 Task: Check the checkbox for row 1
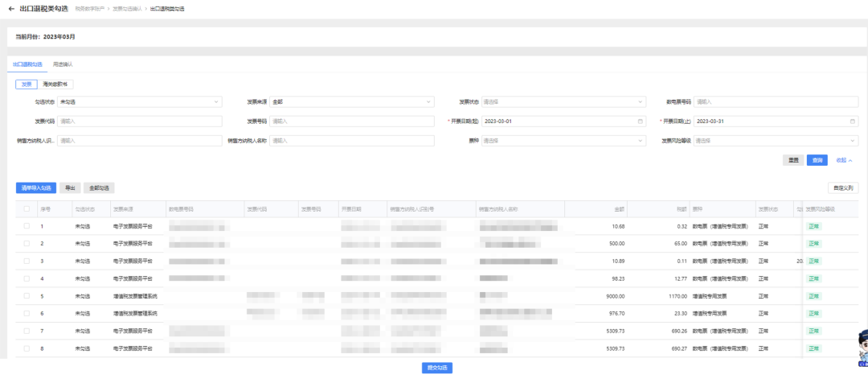click(27, 226)
